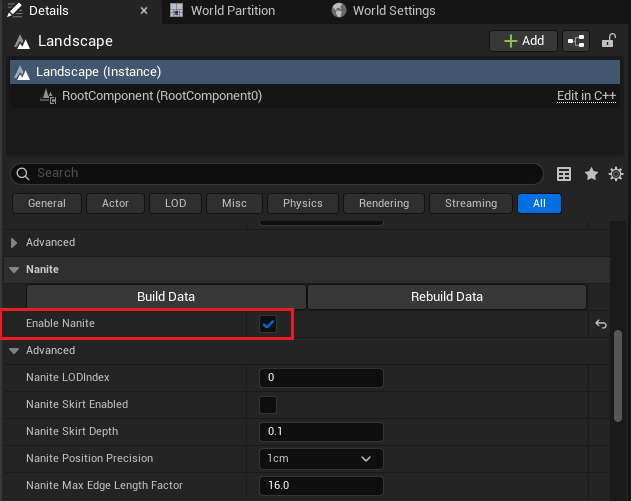Select the All filter button
This screenshot has width=631, height=501.
[x=539, y=203]
